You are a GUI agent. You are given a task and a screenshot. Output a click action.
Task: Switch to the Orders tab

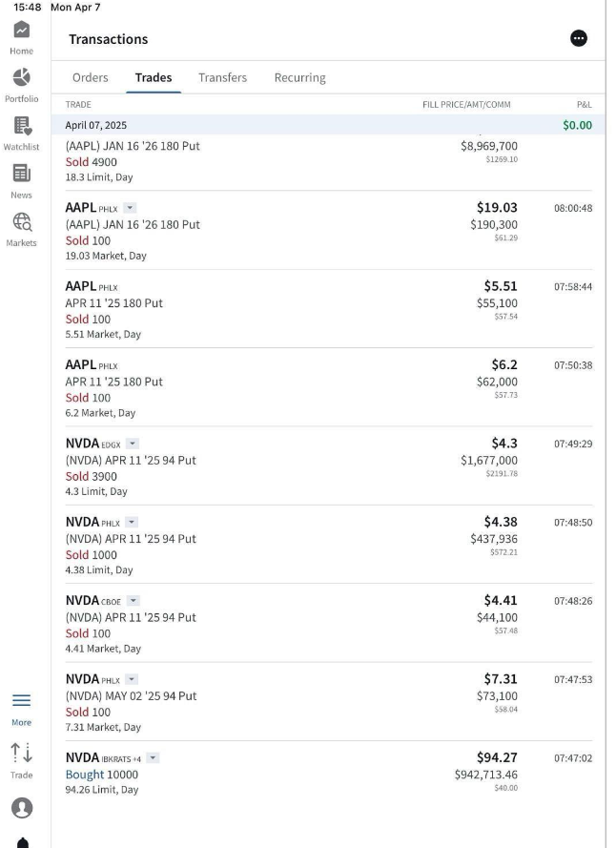(x=91, y=77)
